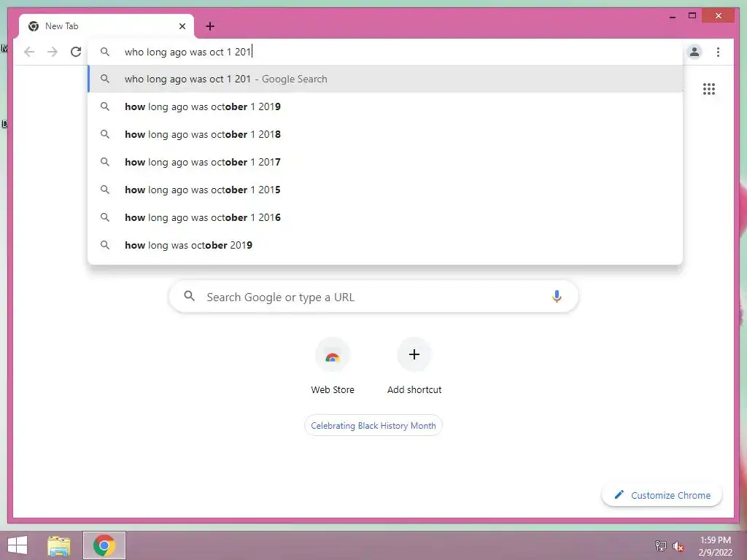Choose suggestion 'how long ago was october 1 2015'
The width and height of the screenshot is (747, 560).
[385, 190]
